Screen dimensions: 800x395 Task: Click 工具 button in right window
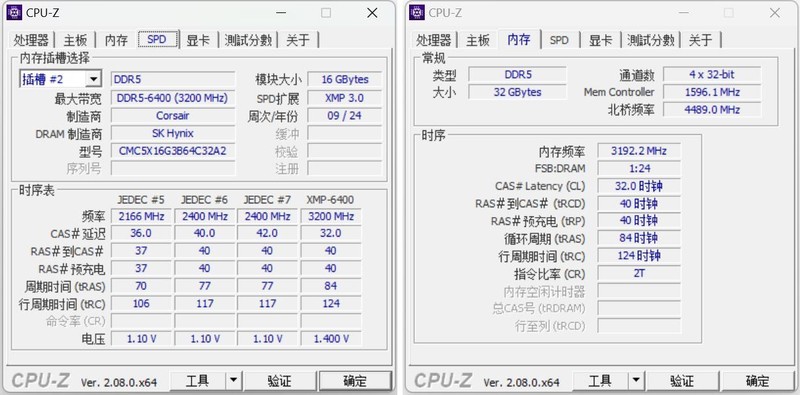(600, 381)
